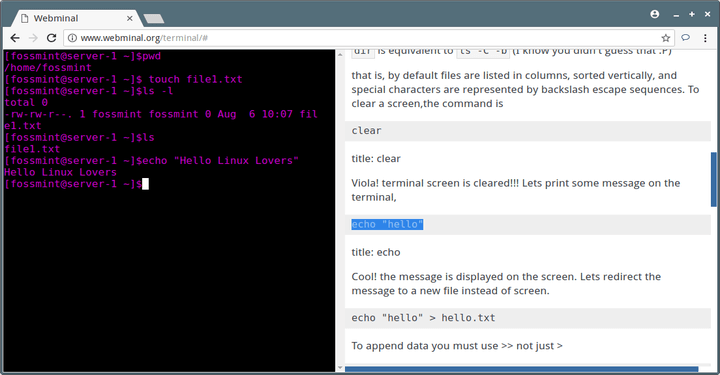Click the 'title: clear' text
The image size is (720, 375).
(376, 159)
